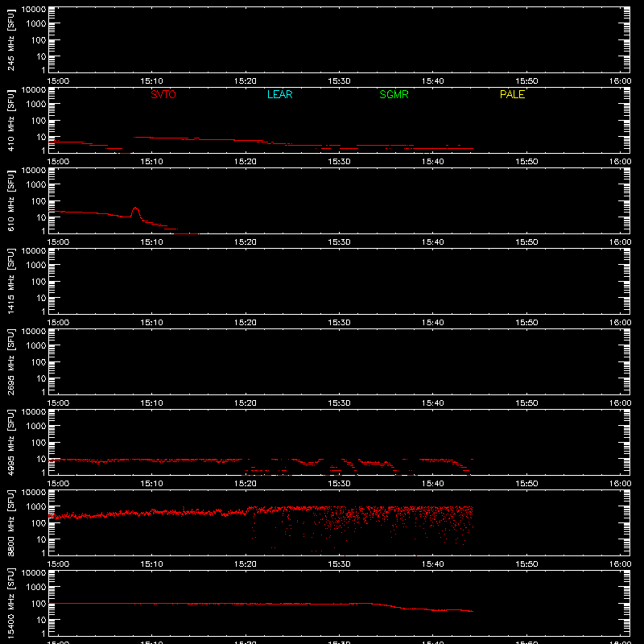The width and height of the screenshot is (644, 644).
Task: Select the 245 MHz [SFU] axis title
Action: click(x=10, y=39)
